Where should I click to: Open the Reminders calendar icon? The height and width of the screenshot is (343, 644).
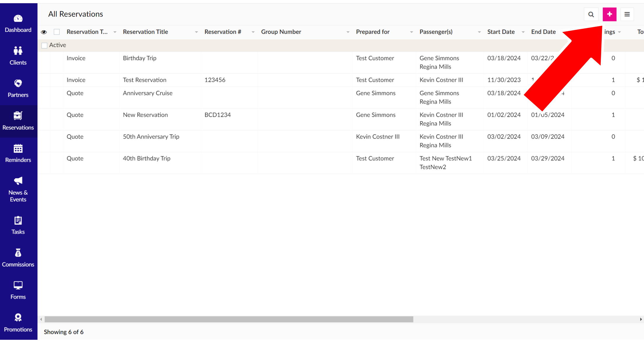[x=18, y=149]
